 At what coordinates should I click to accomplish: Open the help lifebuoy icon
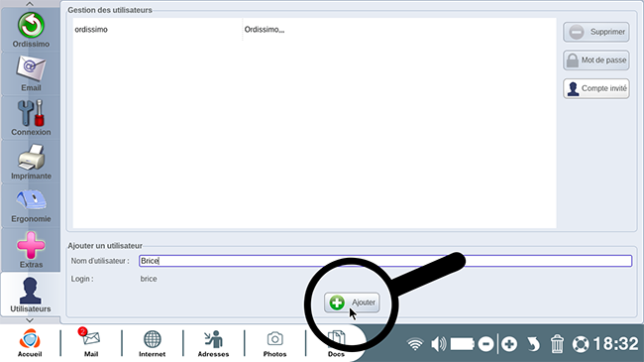(581, 344)
